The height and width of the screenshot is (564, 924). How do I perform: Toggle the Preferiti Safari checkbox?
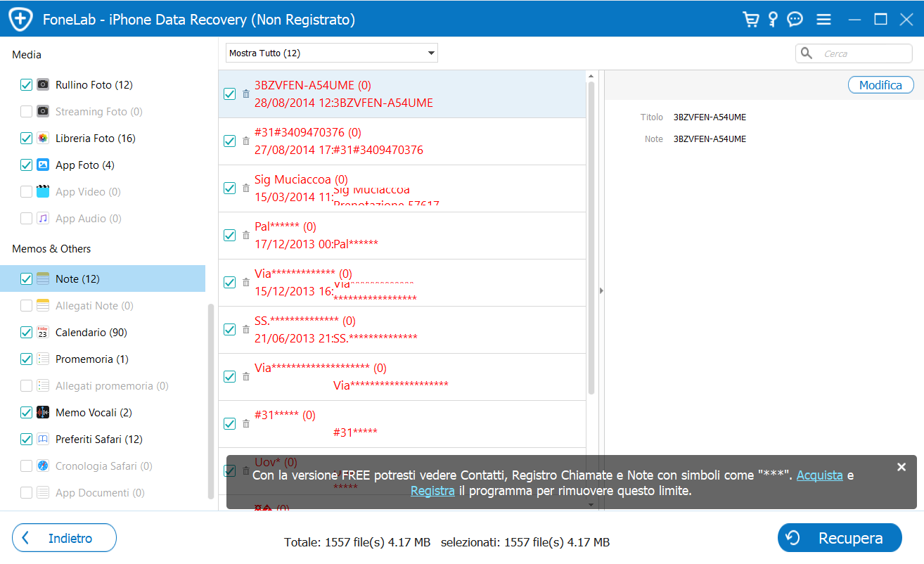pos(26,440)
